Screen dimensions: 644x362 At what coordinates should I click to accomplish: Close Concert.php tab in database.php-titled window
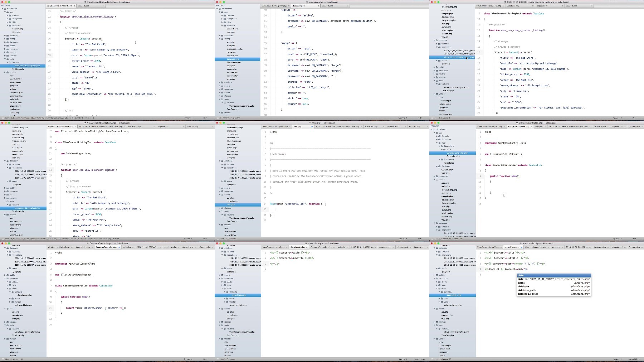(x=348, y=6)
